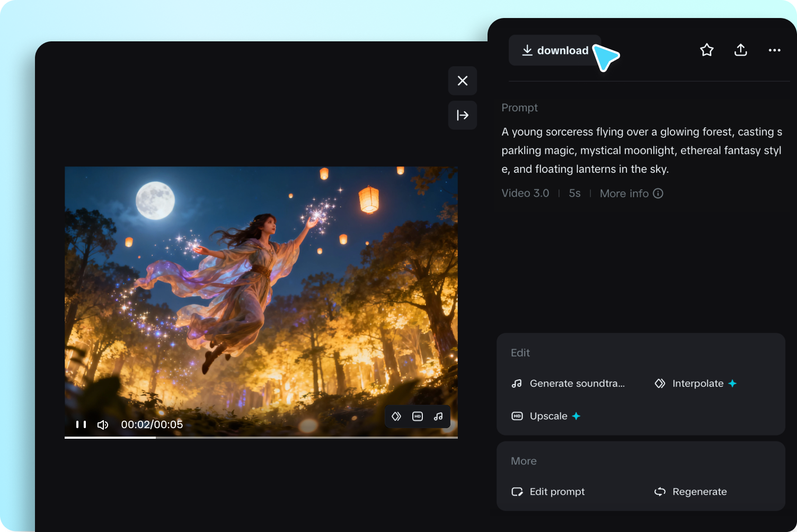The image size is (797, 532).
Task: Choose Upscale in the Edit panel
Action: (546, 416)
